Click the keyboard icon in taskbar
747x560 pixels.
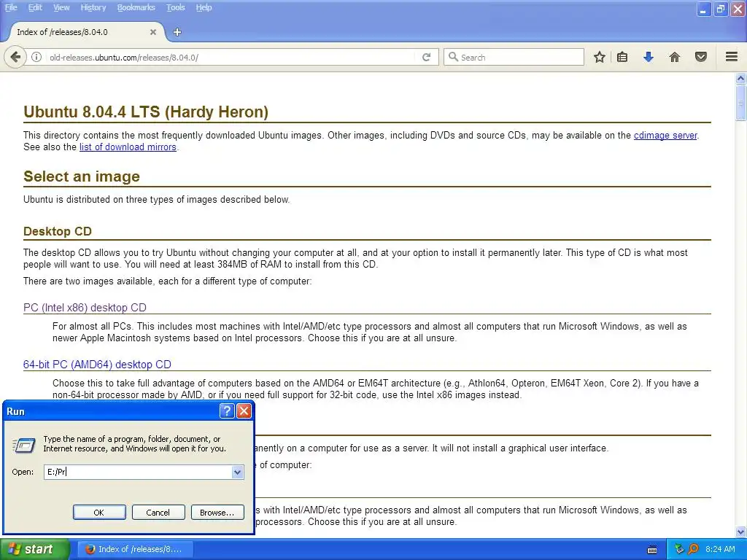coord(652,550)
